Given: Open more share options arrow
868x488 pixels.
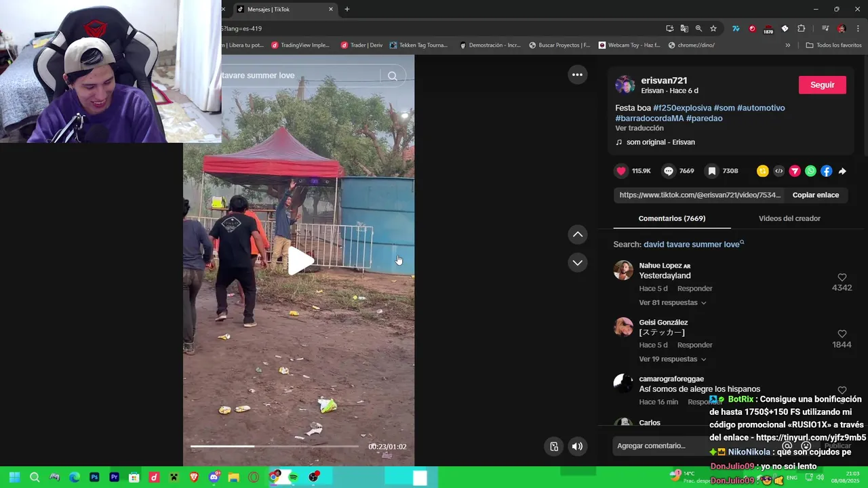Looking at the screenshot, I should pyautogui.click(x=842, y=171).
